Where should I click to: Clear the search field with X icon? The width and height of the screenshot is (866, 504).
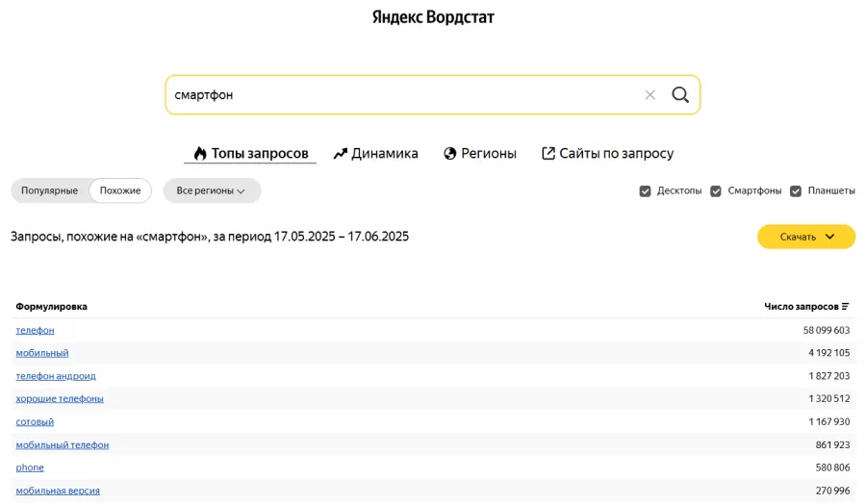coord(649,94)
